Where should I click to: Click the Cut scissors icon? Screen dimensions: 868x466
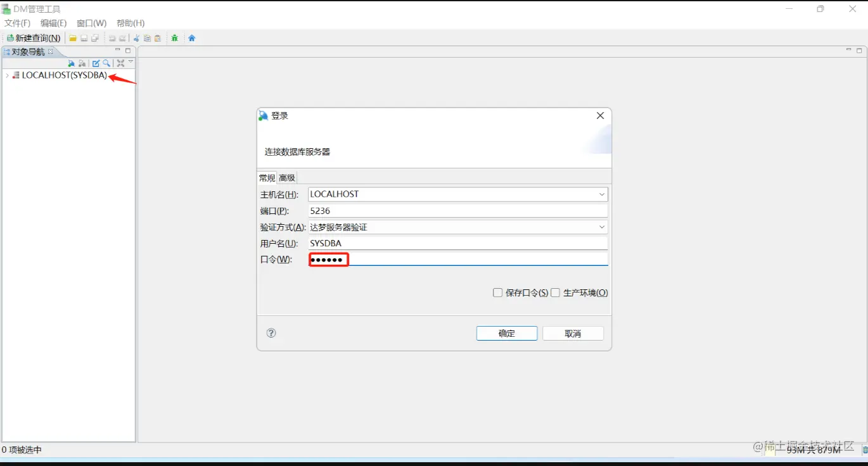tap(136, 38)
